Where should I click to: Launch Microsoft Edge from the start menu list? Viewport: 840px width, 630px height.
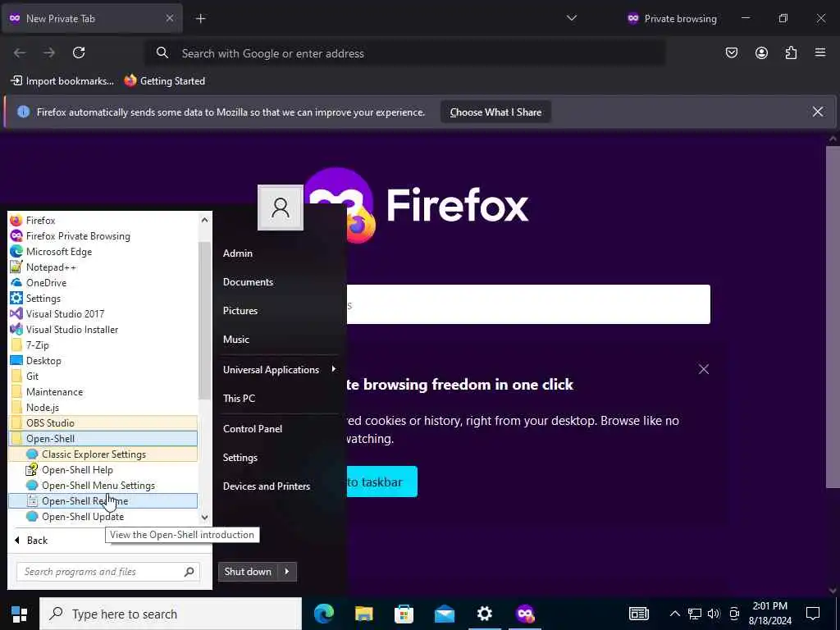pyautogui.click(x=103, y=251)
